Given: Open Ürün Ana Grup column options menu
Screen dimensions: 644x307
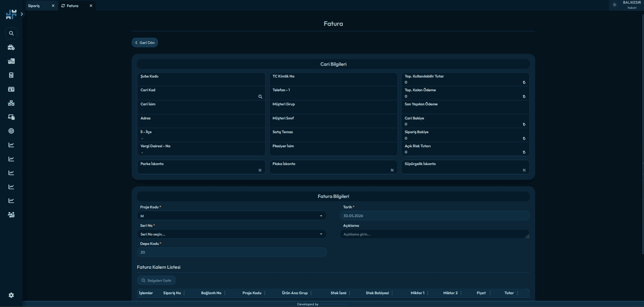Looking at the screenshot, I should point(311,293).
